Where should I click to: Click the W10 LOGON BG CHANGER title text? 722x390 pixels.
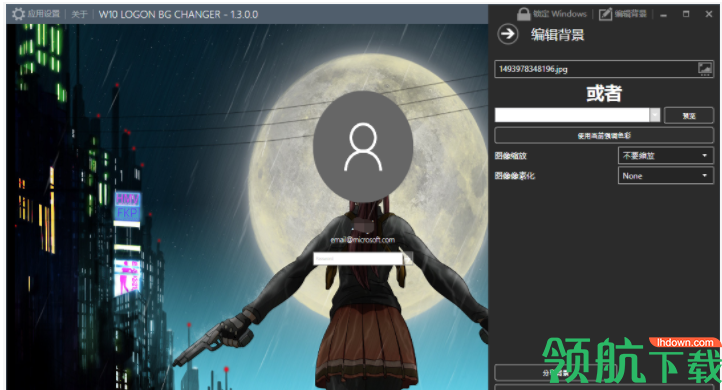(178, 14)
